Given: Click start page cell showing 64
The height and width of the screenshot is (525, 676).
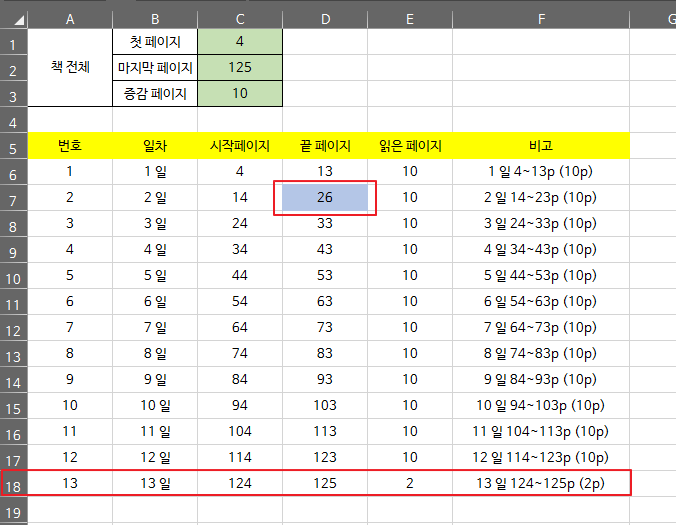Looking at the screenshot, I should point(240,328).
